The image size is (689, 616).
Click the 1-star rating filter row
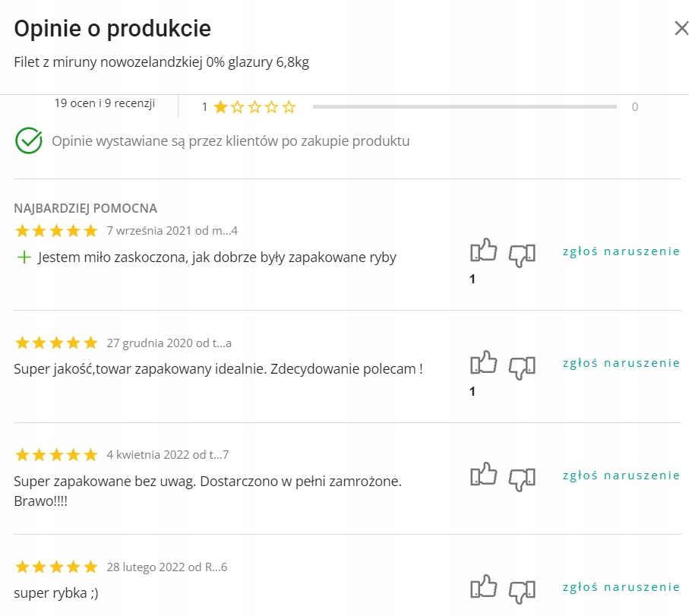tap(248, 107)
